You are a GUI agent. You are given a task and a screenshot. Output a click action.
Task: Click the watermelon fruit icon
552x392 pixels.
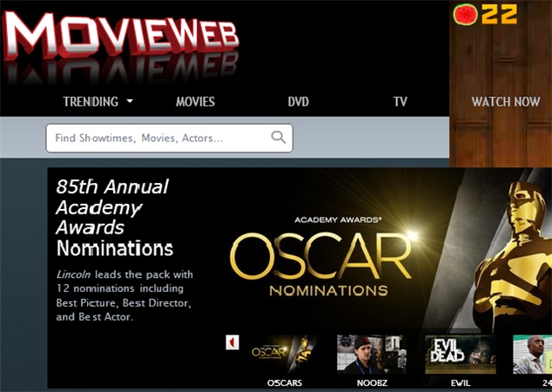466,15
